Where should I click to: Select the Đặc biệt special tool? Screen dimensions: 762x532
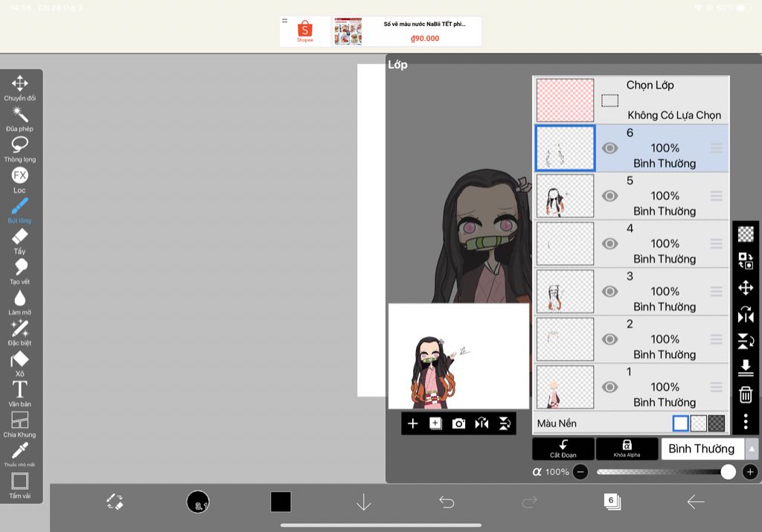(x=19, y=333)
